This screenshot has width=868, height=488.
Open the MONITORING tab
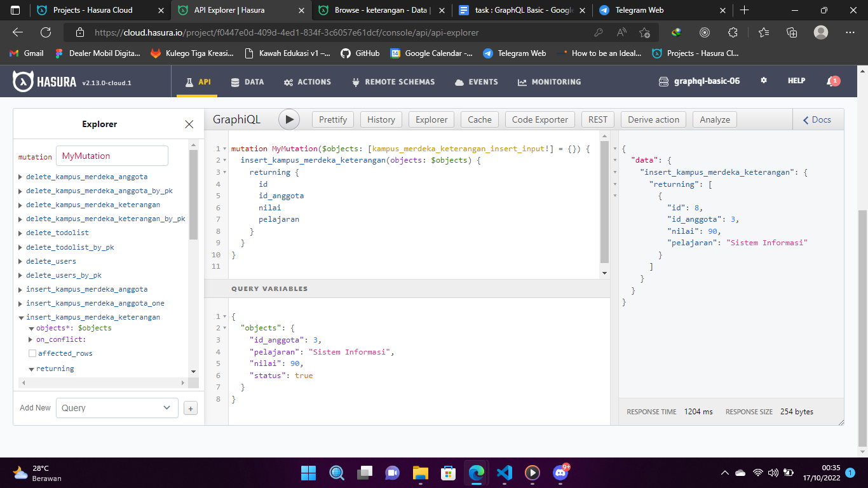(x=548, y=81)
